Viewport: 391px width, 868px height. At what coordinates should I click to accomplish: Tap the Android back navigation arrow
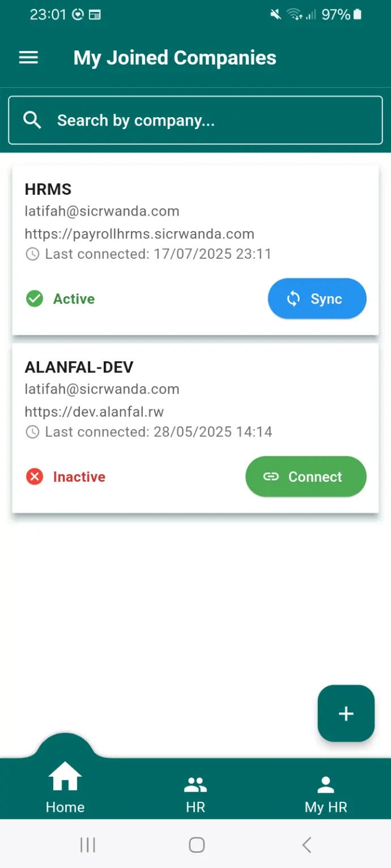(x=307, y=845)
